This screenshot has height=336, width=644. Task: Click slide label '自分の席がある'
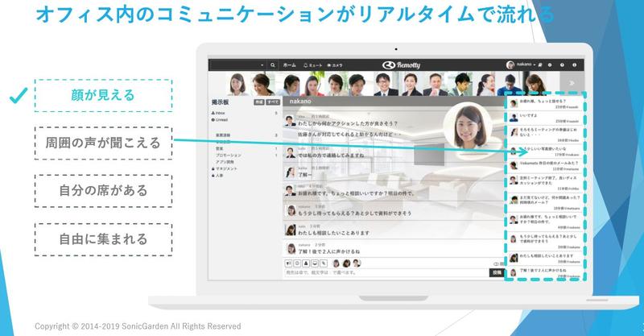coord(103,190)
